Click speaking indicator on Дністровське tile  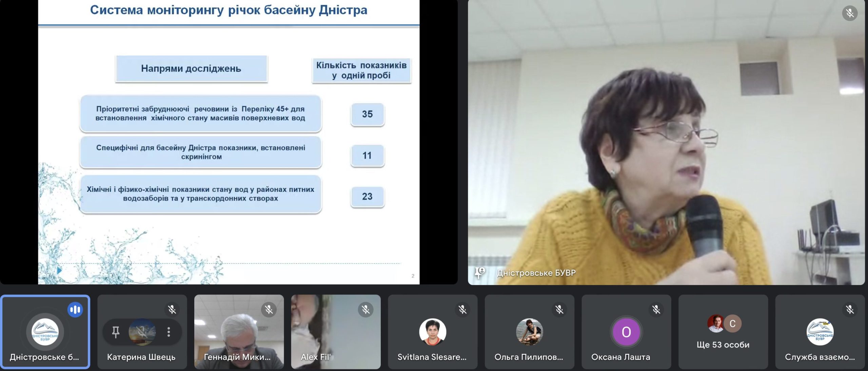tap(75, 309)
